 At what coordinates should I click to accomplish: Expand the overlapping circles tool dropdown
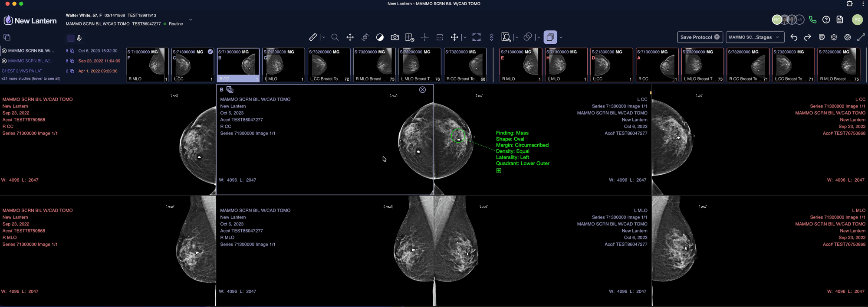click(x=539, y=37)
